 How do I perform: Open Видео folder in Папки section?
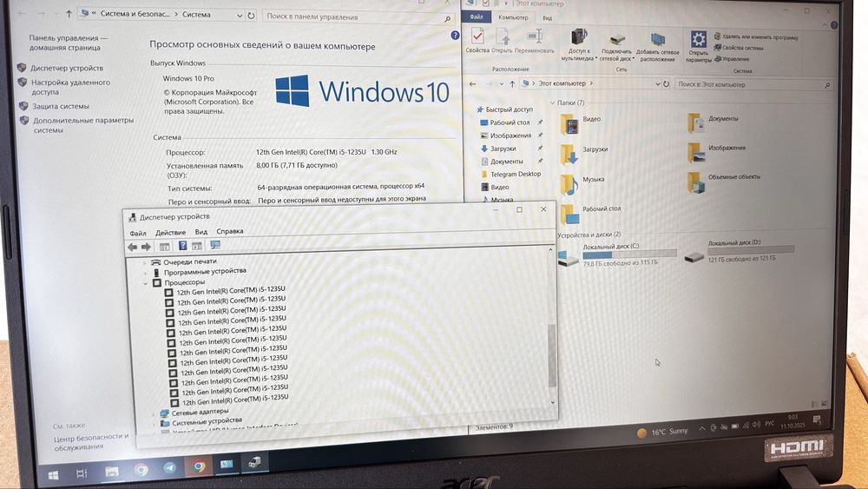tap(580, 123)
